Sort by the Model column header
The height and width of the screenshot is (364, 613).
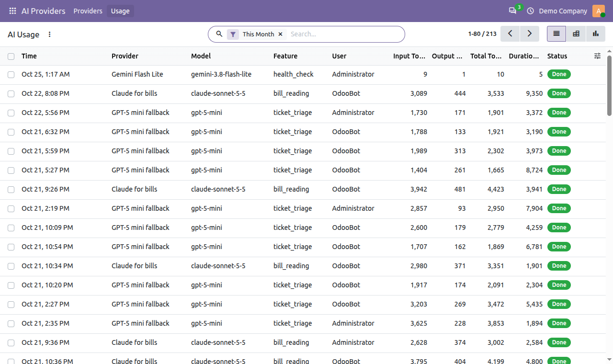[201, 56]
